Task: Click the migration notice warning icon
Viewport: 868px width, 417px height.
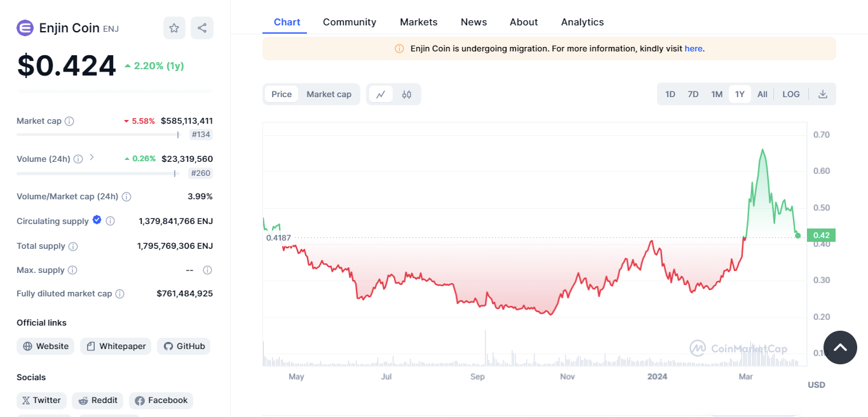Action: click(x=399, y=49)
